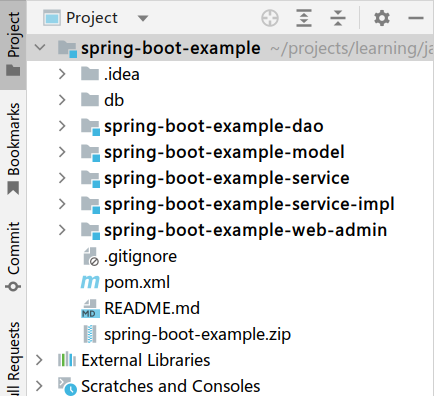Click the spring-boot-example-service-impl module folder icon
The height and width of the screenshot is (396, 434).
tap(90, 205)
